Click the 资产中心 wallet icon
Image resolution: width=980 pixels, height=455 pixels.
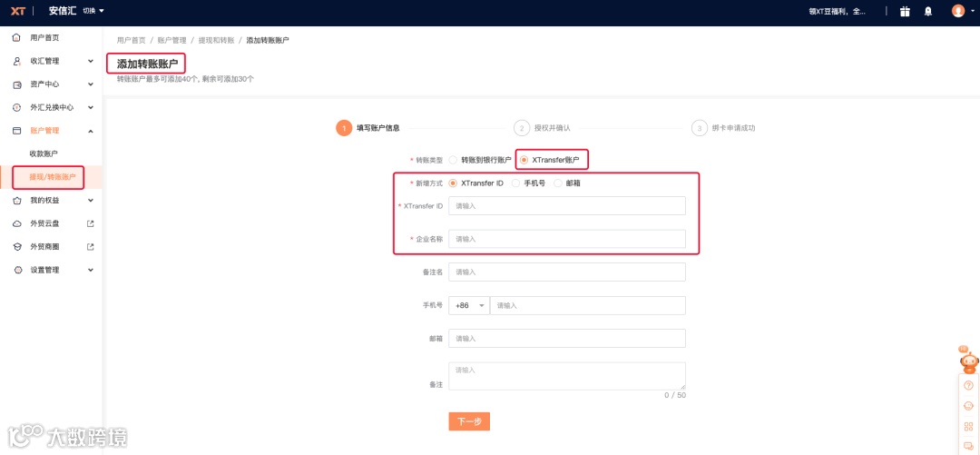point(17,84)
